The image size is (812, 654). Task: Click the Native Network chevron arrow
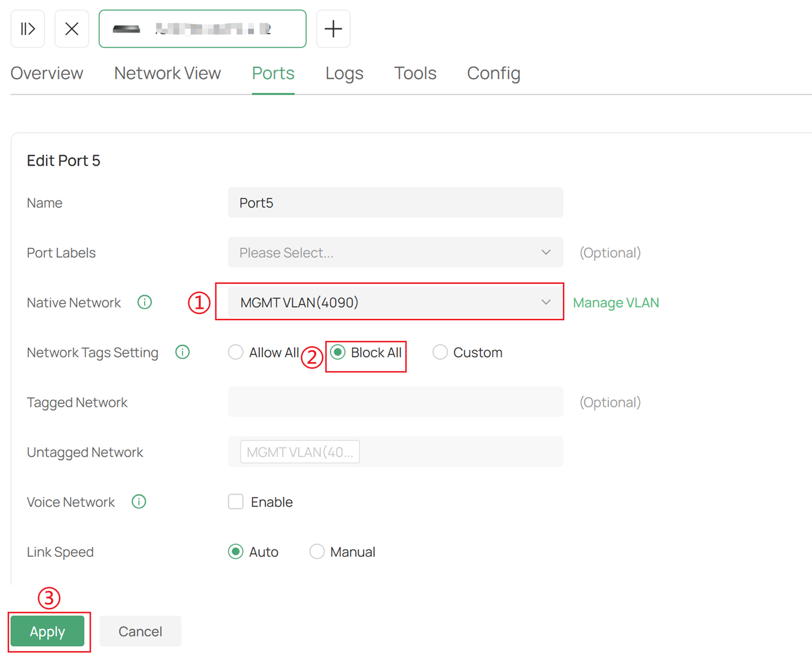tap(546, 302)
